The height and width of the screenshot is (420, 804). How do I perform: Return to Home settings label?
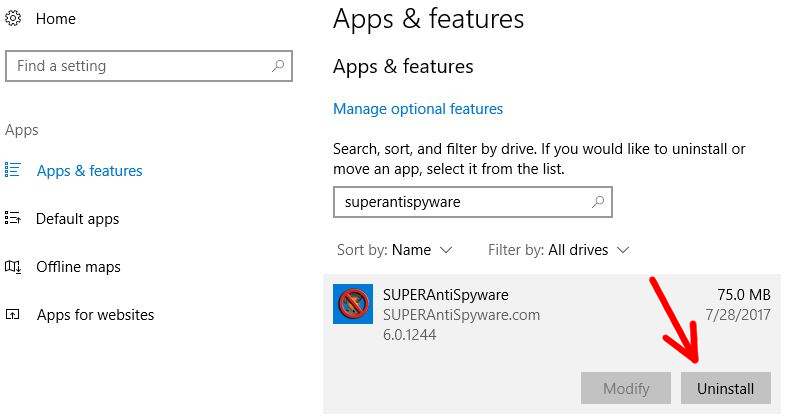point(56,19)
